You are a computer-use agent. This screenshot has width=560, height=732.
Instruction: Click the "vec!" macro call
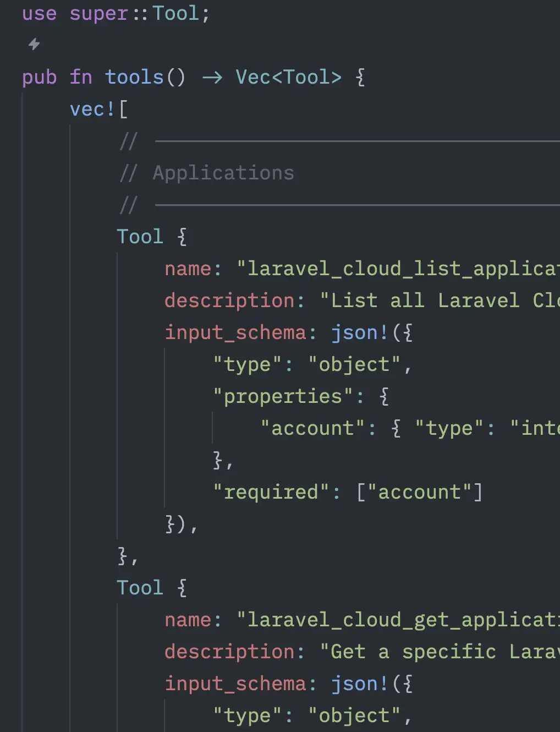tap(92, 109)
